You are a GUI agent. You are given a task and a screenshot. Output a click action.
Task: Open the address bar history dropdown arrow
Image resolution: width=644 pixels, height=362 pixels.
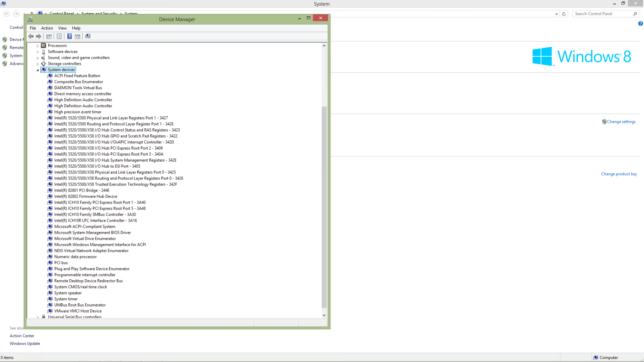pos(556,14)
